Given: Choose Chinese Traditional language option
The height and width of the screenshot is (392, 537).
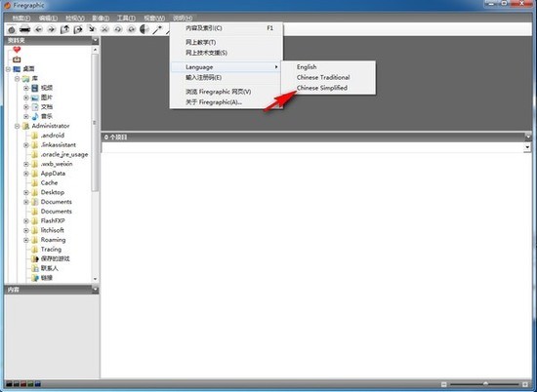Looking at the screenshot, I should (323, 77).
